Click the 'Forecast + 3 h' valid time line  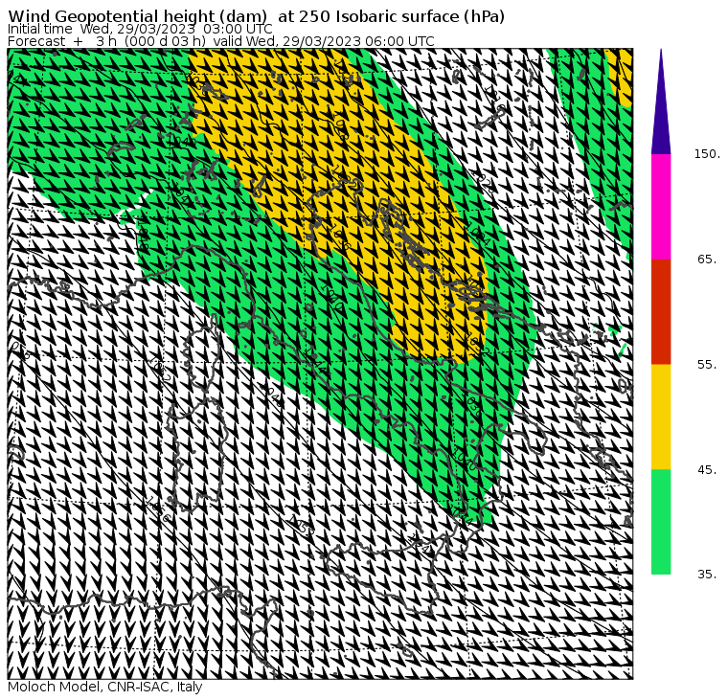pyautogui.click(x=221, y=42)
